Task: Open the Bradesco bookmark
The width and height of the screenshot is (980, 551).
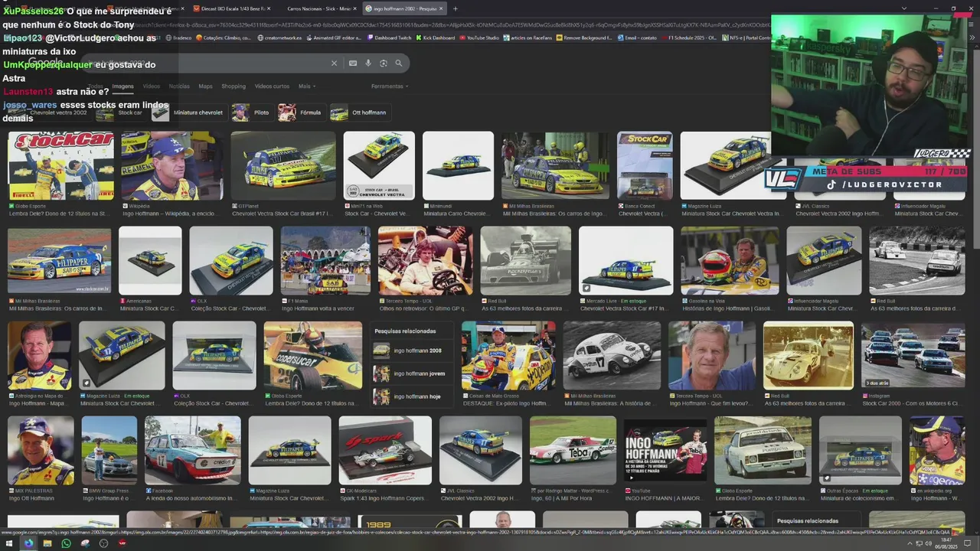Action: (x=178, y=37)
